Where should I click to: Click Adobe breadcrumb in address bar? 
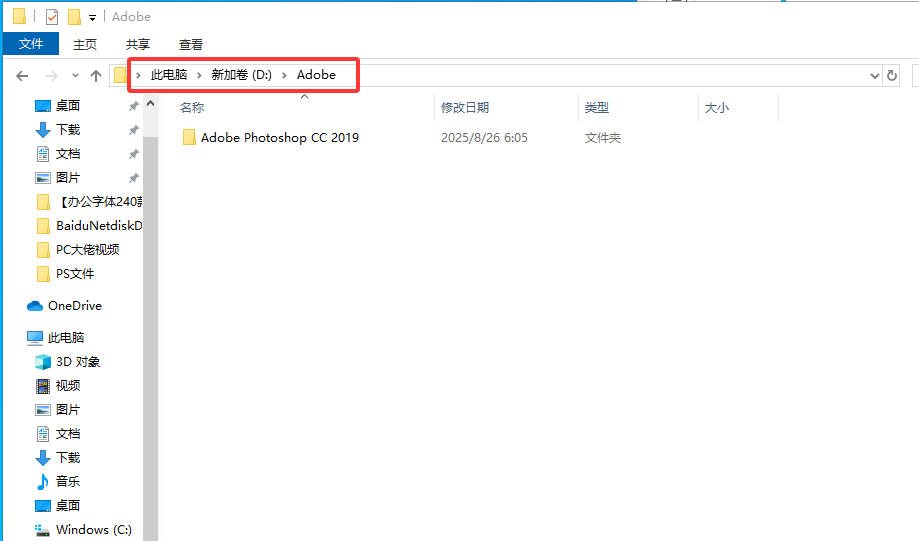[316, 75]
